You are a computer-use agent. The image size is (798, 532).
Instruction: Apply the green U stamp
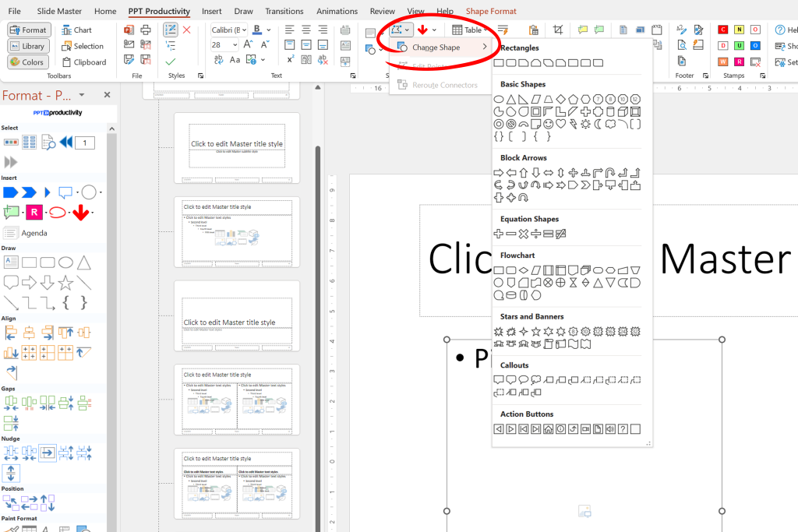click(739, 46)
